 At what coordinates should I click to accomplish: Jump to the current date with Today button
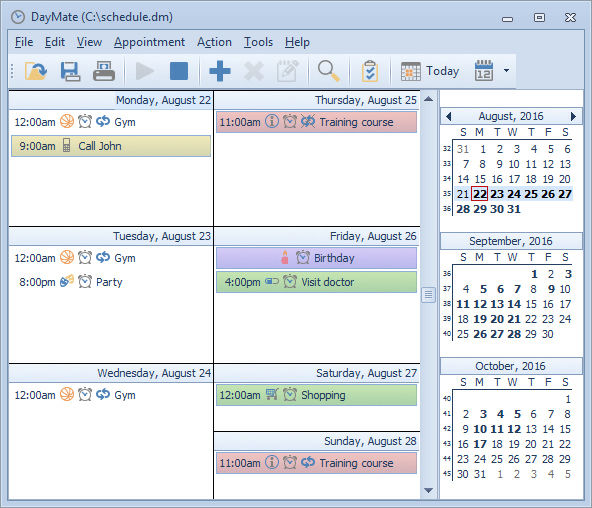click(430, 71)
